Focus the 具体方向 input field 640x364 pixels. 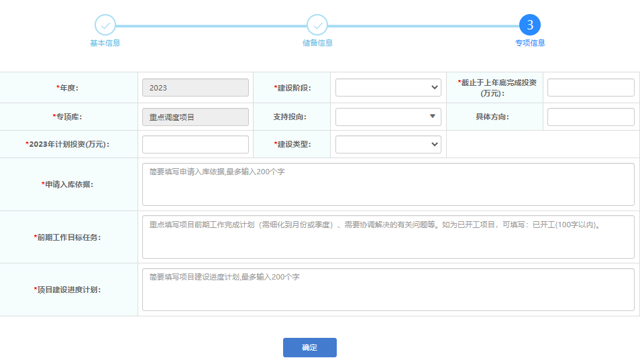590,117
